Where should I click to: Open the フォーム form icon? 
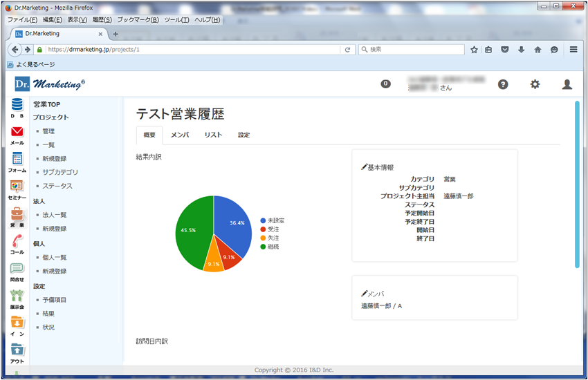click(x=17, y=160)
